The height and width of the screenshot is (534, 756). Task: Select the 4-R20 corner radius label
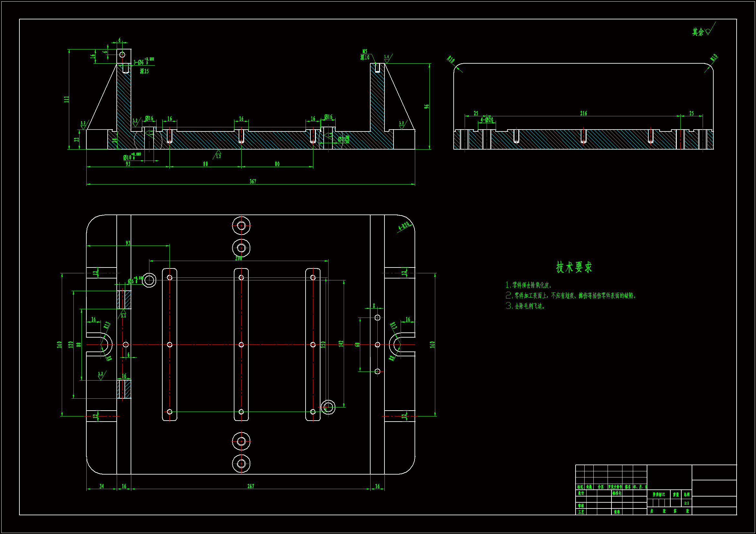(404, 226)
